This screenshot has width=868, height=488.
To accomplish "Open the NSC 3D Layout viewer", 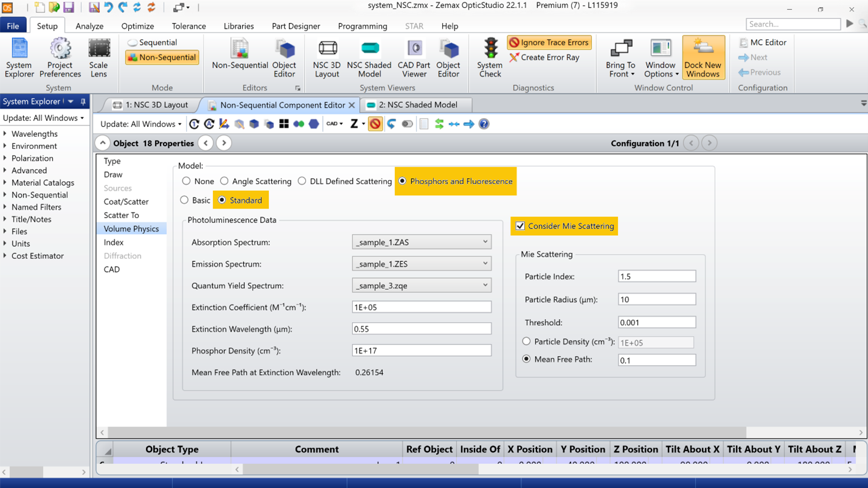I will point(327,58).
